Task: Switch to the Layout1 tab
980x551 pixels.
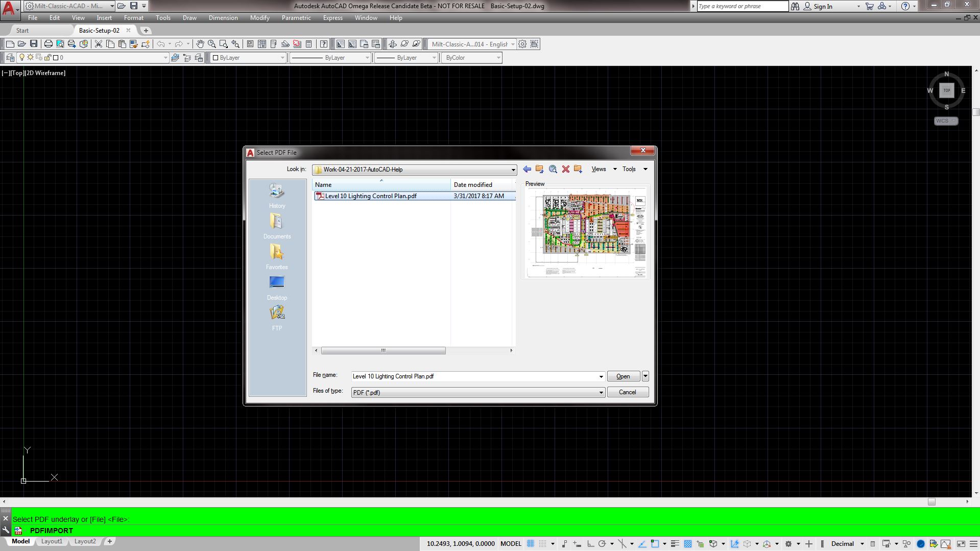Action: click(52, 541)
